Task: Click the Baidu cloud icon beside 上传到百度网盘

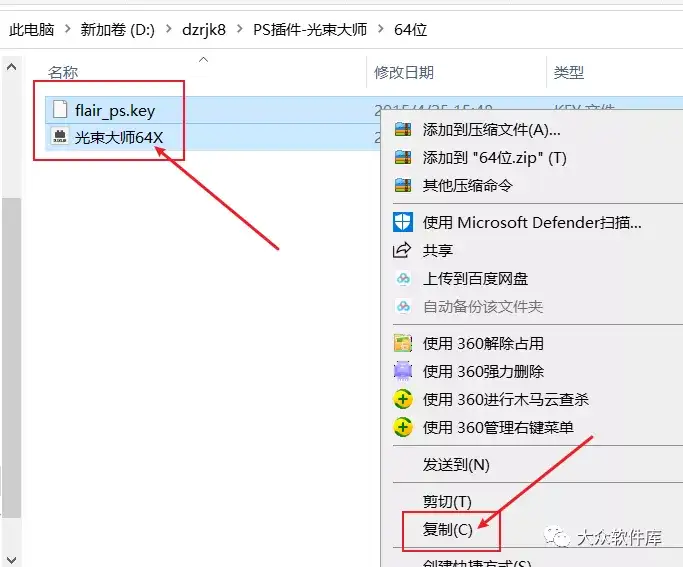Action: pos(403,278)
